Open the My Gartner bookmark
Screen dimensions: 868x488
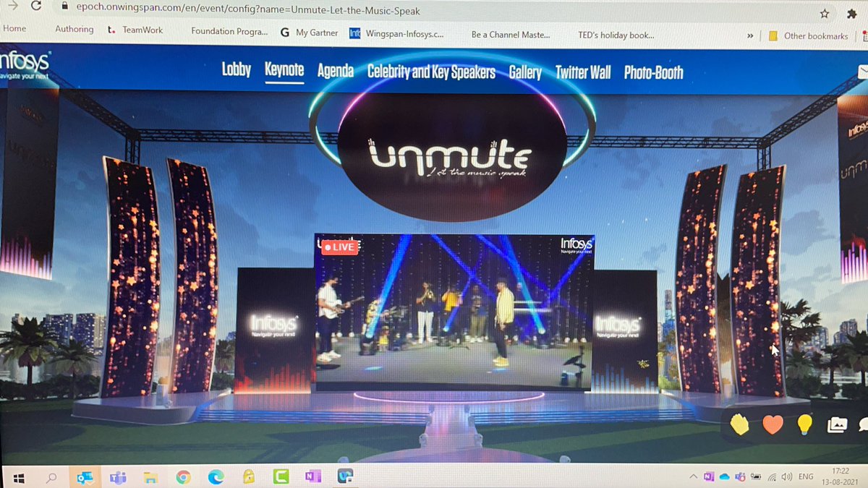[310, 33]
